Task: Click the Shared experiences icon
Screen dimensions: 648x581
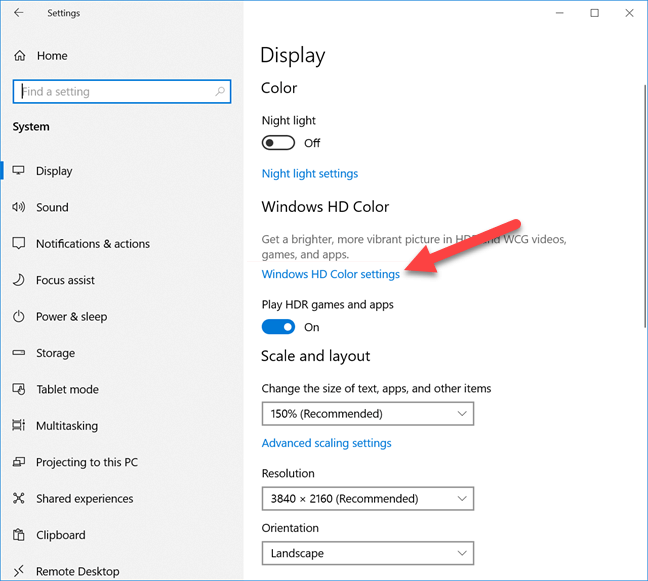Action: 19,498
